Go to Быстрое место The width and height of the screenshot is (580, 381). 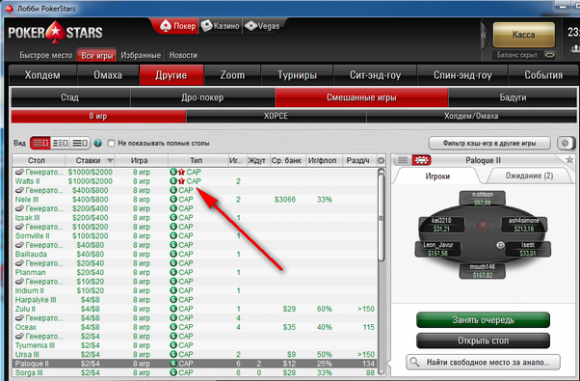coord(46,55)
